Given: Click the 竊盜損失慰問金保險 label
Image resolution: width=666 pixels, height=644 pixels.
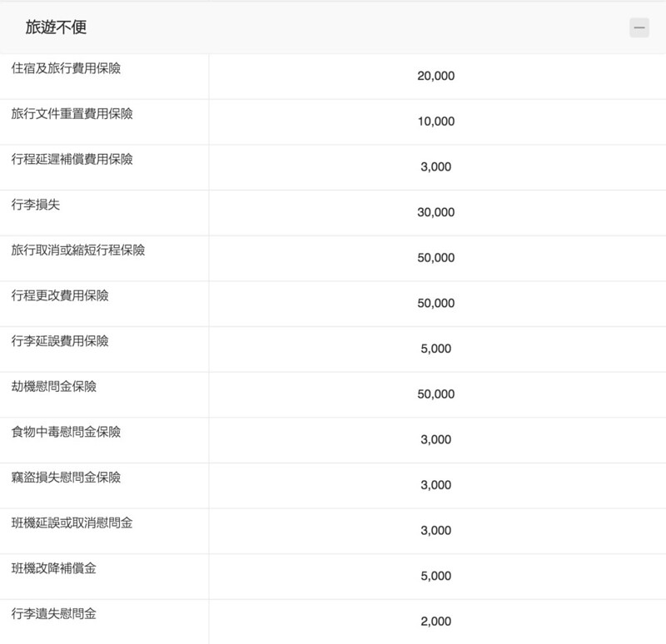Looking at the screenshot, I should [66, 478].
